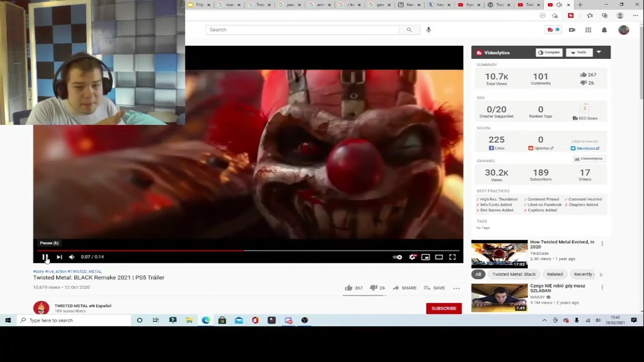The width and height of the screenshot is (644, 362).
Task: Open the Windows notification center
Action: pyautogui.click(x=634, y=320)
